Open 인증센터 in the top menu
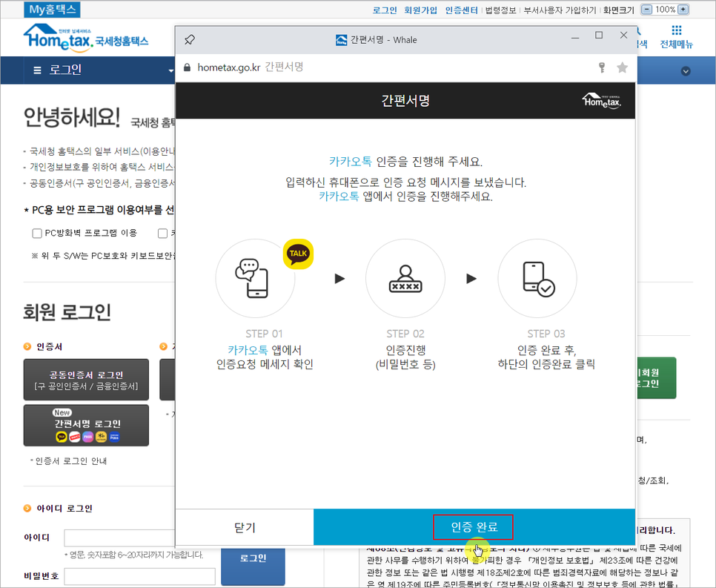 461,10
